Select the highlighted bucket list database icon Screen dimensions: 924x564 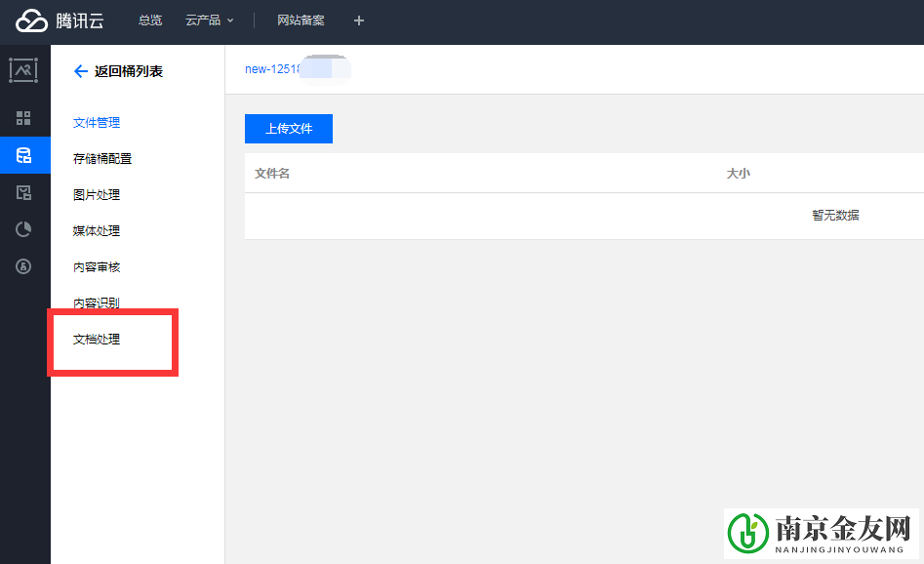coord(23,155)
